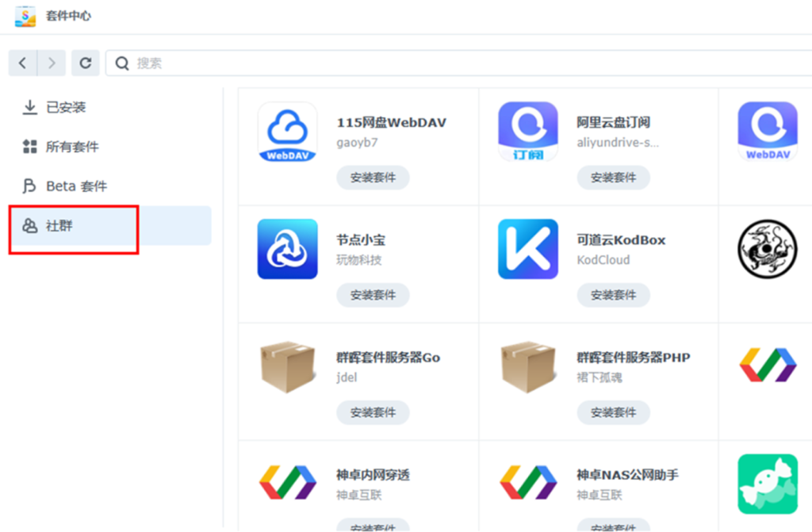Viewport: 812px width, 532px height.
Task: Click the gaoyb7 author name
Action: (358, 143)
